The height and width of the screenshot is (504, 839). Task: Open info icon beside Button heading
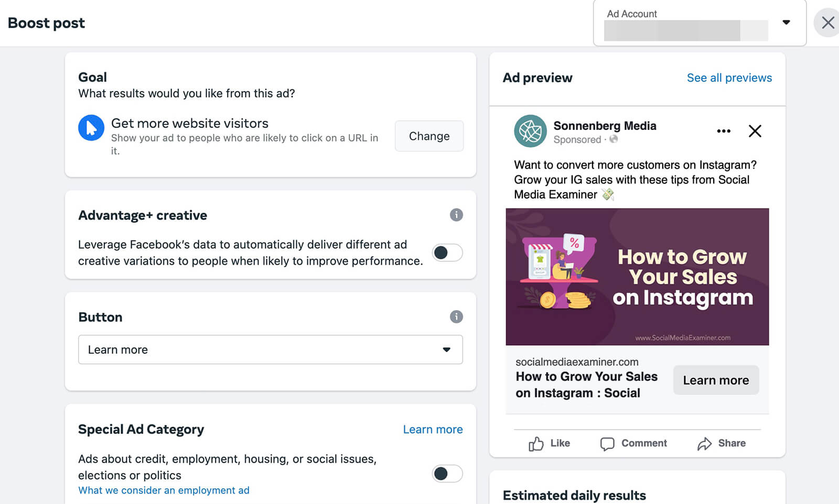click(456, 316)
